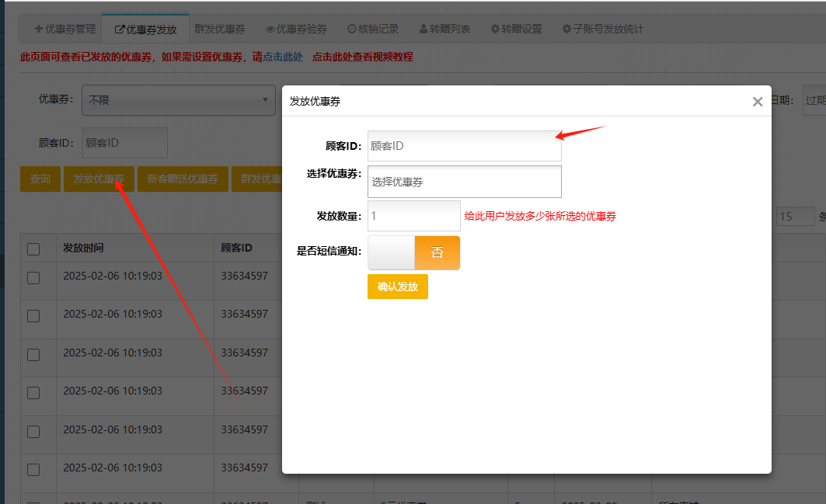Check the select-all checkbox in table header

pos(33,249)
